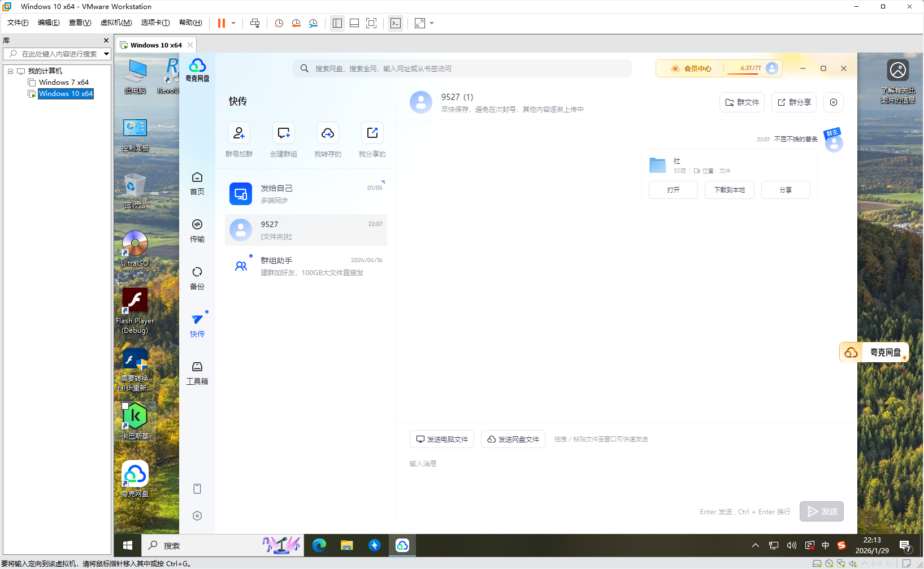Open 我转存的 files view
Viewport: 924px width, 569px height.
tap(327, 139)
